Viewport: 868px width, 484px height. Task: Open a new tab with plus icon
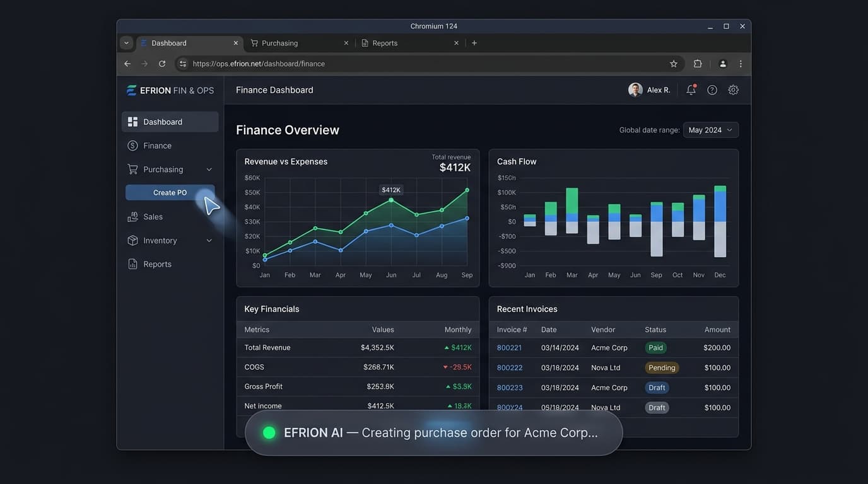click(474, 43)
